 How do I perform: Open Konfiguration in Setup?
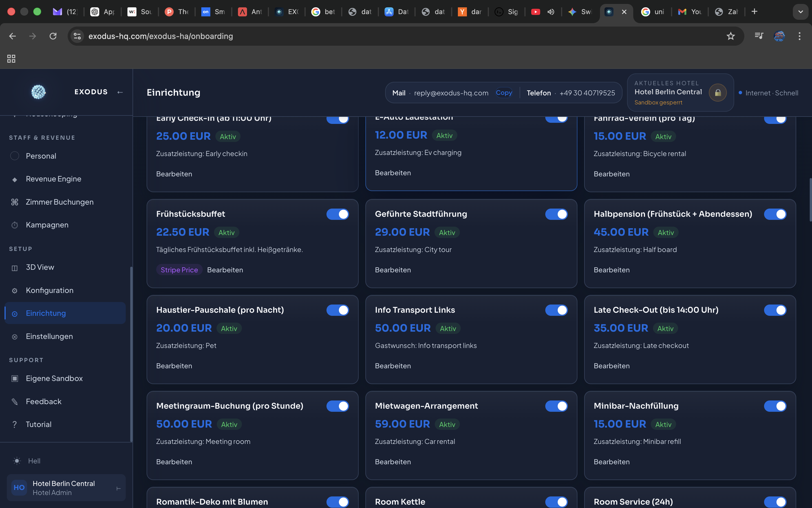65,290
